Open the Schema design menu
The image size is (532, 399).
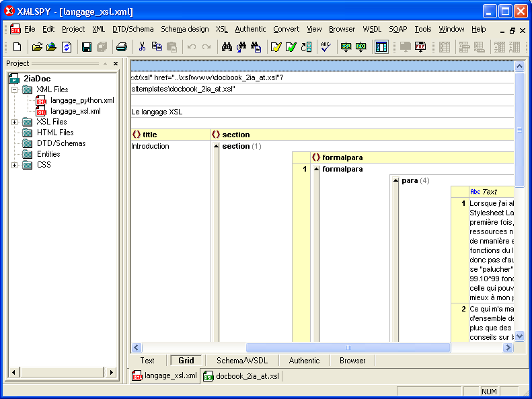tap(184, 29)
